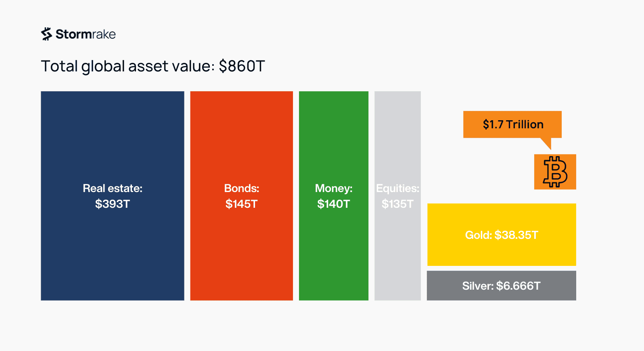Screen dimensions: 644x351
Task: Click the $140T value text
Action: pos(333,204)
